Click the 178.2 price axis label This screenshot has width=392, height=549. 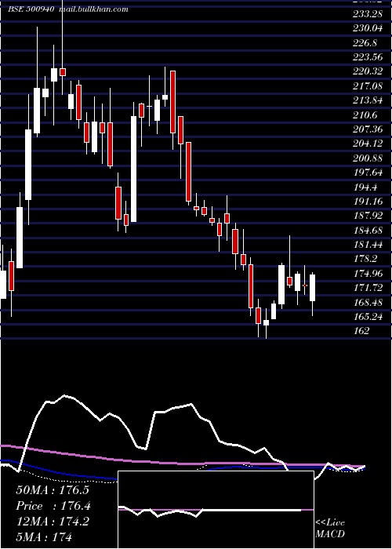click(x=365, y=259)
